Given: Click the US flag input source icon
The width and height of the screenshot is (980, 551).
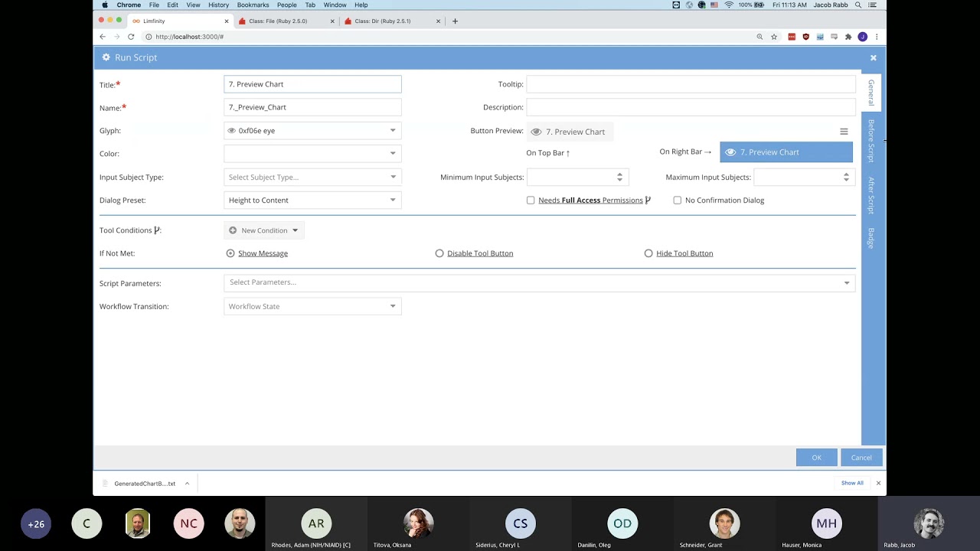Looking at the screenshot, I should [714, 5].
